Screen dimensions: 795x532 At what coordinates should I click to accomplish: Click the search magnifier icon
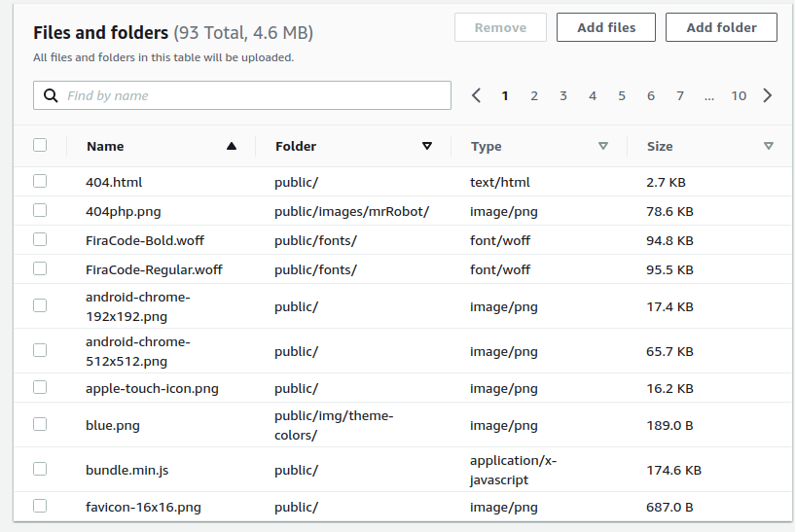click(x=51, y=95)
